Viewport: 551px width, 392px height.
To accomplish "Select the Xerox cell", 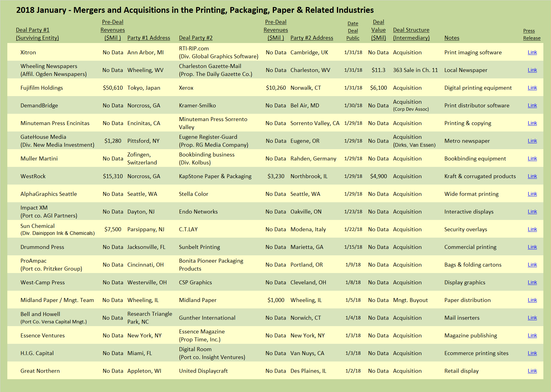I will (186, 88).
